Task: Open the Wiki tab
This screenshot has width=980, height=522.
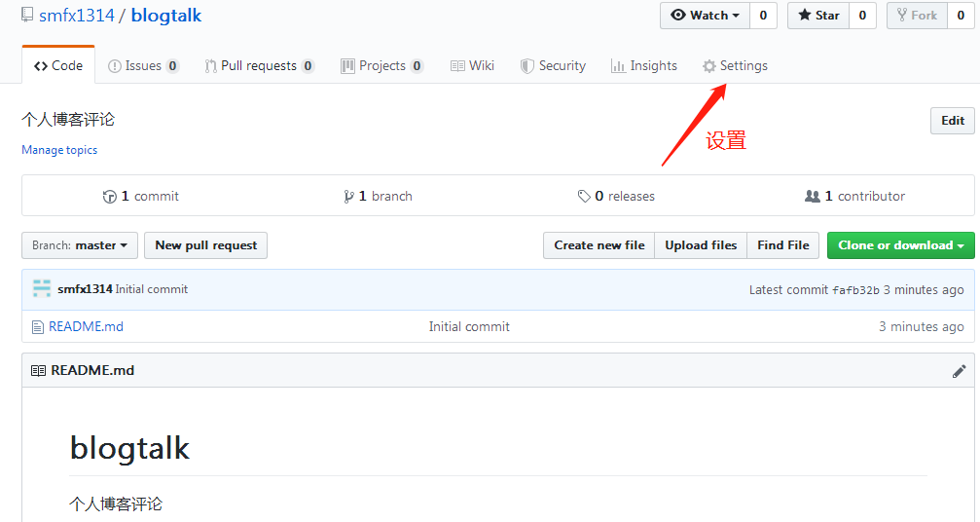Action: 472,65
